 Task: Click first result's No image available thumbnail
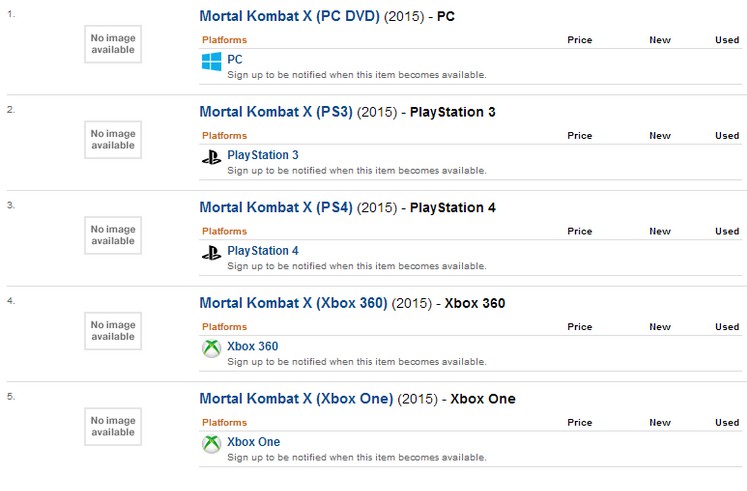pos(113,44)
